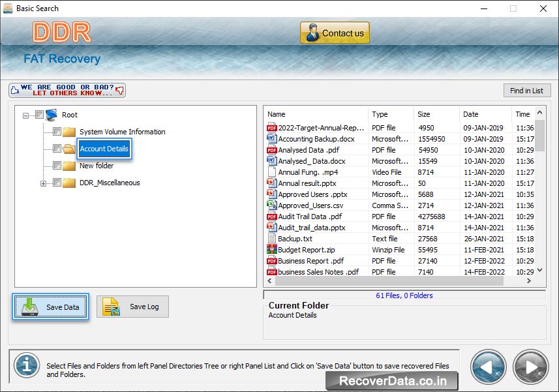
Task: Select the DDR_Miscellaneous tree item
Action: tap(110, 183)
